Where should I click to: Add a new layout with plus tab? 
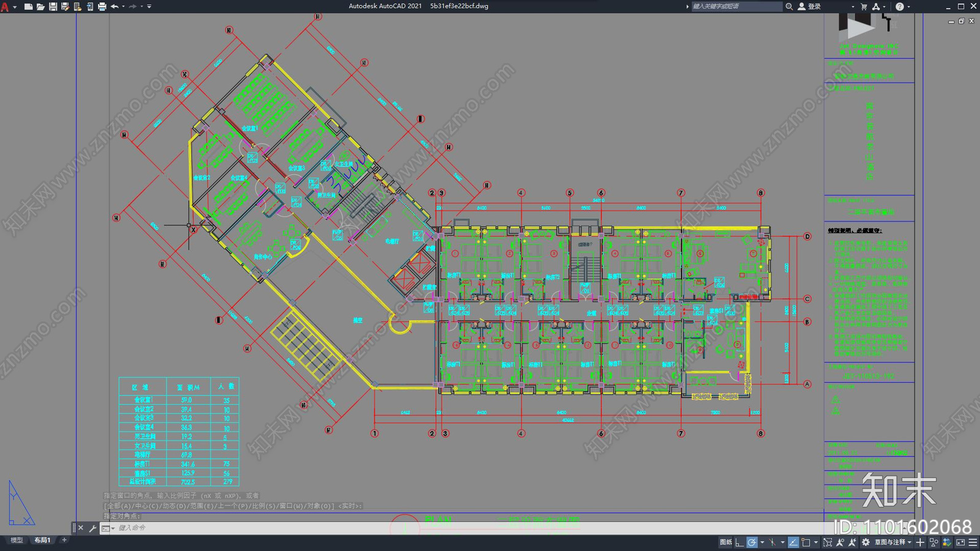[64, 540]
